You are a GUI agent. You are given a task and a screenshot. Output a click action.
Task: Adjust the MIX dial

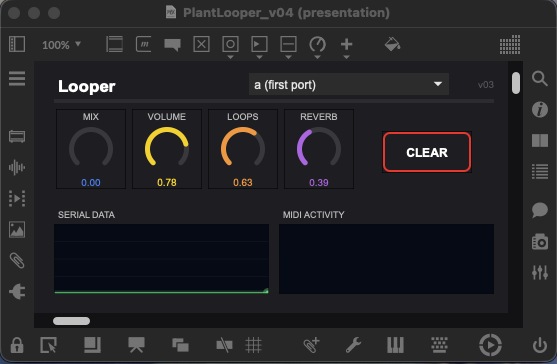(91, 147)
